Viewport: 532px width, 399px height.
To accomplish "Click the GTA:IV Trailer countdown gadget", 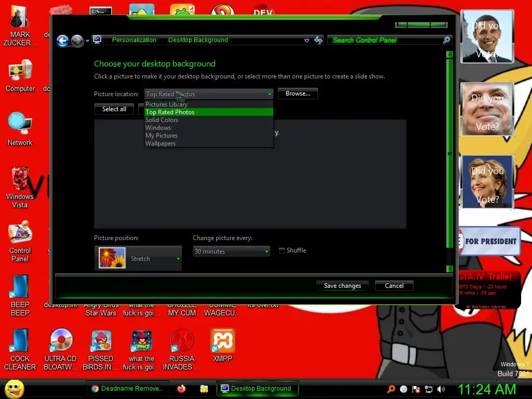I will click(x=489, y=290).
